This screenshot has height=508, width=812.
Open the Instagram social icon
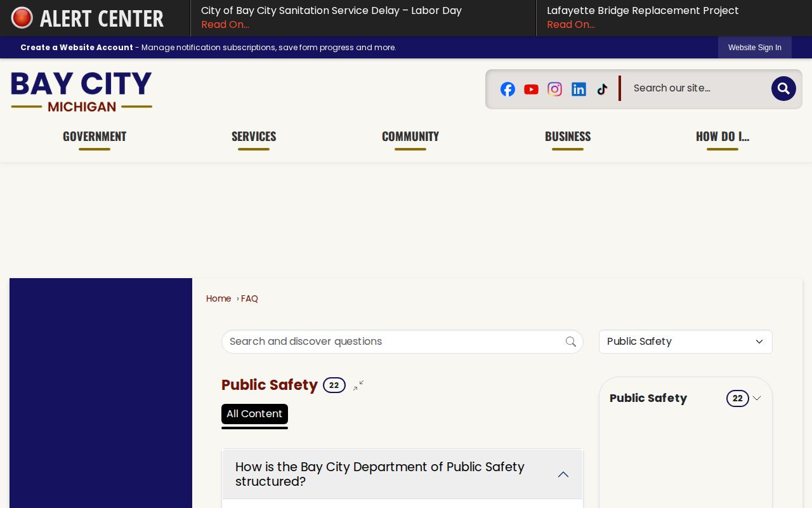[555, 89]
